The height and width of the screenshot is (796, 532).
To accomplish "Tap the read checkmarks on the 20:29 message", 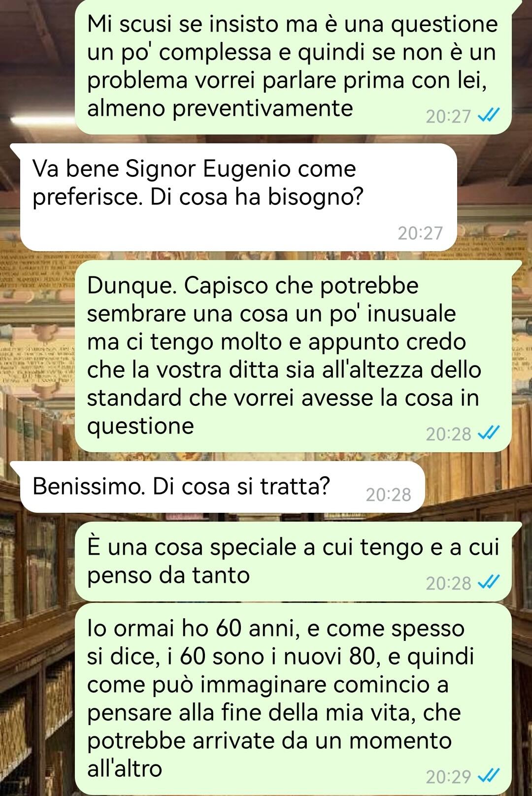I will 489,776.
